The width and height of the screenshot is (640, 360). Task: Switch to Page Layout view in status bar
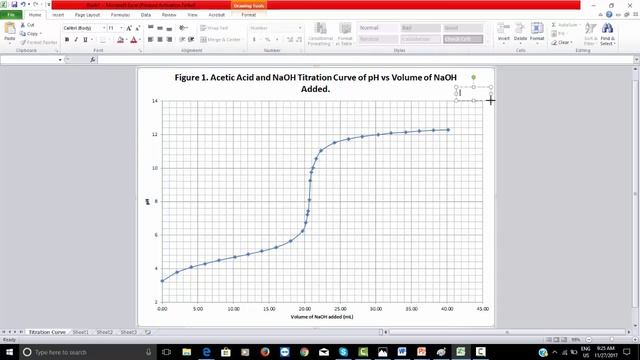click(x=556, y=340)
